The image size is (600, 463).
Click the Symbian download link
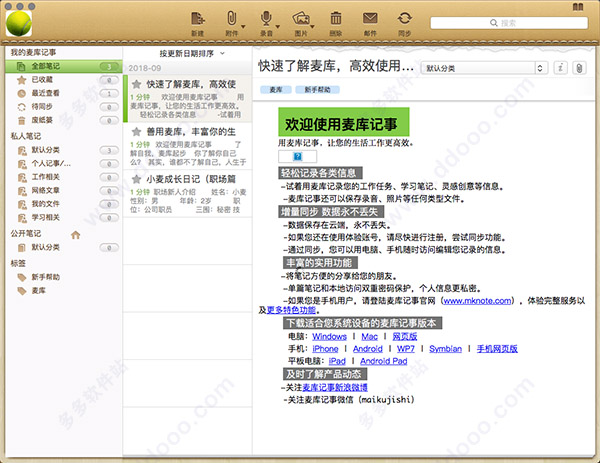(445, 349)
